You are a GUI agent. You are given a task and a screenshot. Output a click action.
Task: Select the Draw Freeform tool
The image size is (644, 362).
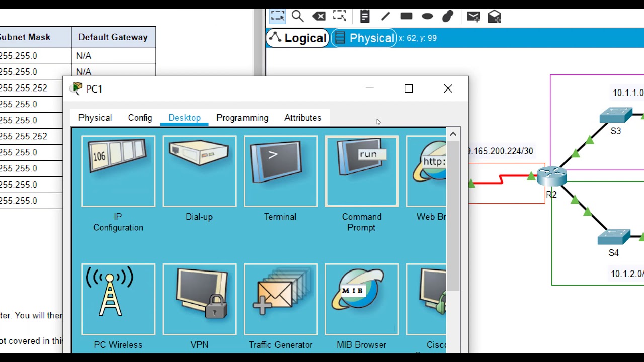(x=447, y=17)
